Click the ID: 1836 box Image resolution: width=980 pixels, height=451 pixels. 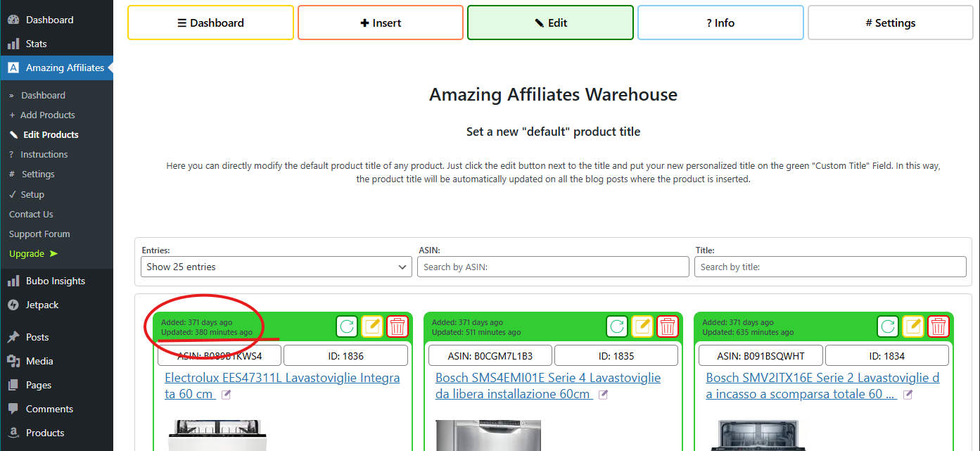(345, 355)
